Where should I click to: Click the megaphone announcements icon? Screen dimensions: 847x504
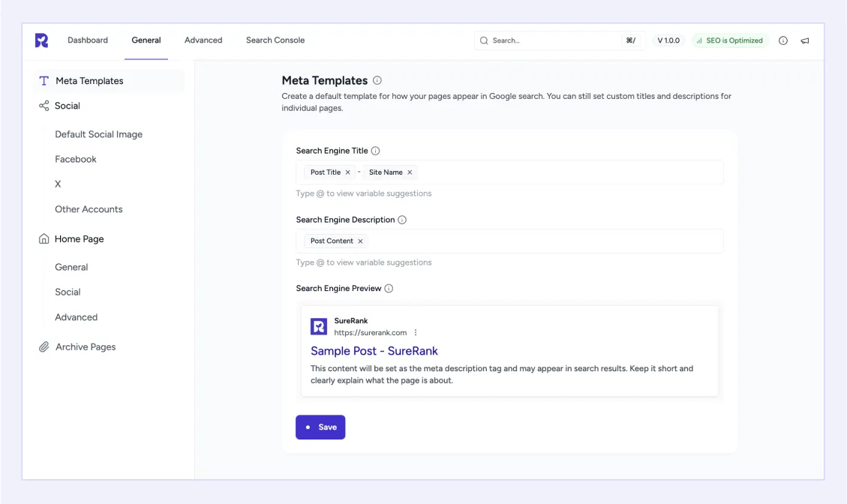pyautogui.click(x=805, y=40)
